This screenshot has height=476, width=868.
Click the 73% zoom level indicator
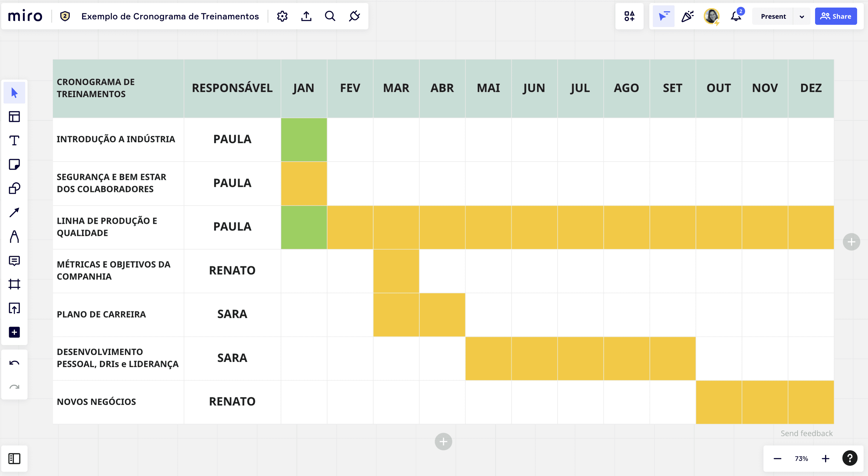click(801, 458)
